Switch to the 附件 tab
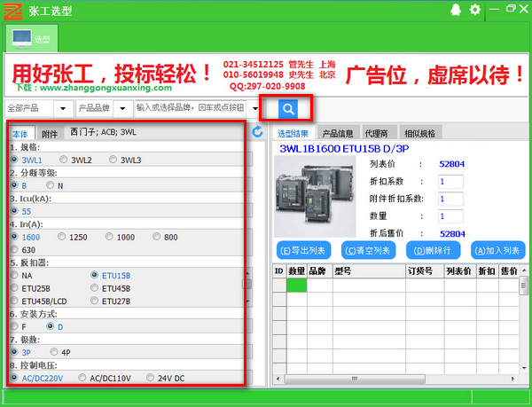This screenshot has height=407, width=532. pos(50,134)
